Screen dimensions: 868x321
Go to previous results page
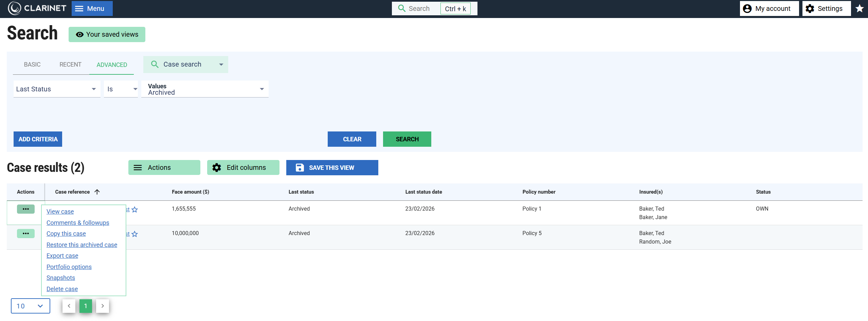(x=69, y=306)
